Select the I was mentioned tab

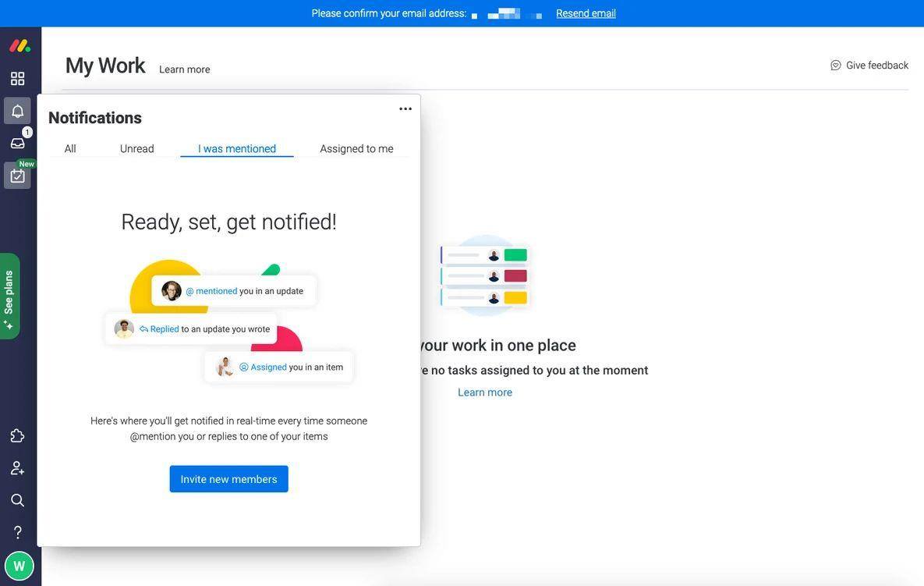tap(237, 148)
